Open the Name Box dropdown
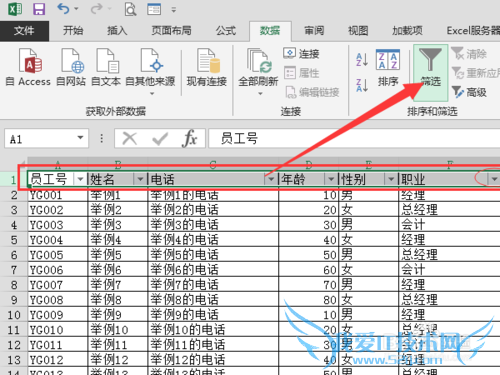This screenshot has width=500, height=375. click(80, 137)
